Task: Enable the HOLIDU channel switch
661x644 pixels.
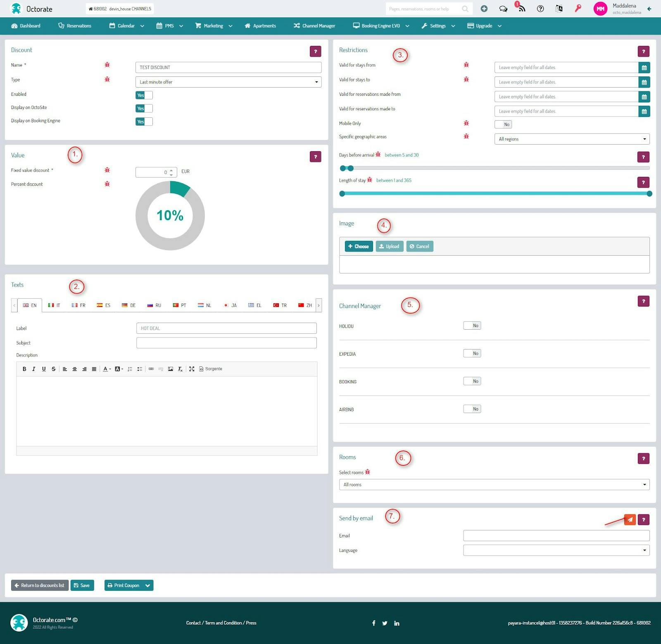Action: click(x=472, y=326)
